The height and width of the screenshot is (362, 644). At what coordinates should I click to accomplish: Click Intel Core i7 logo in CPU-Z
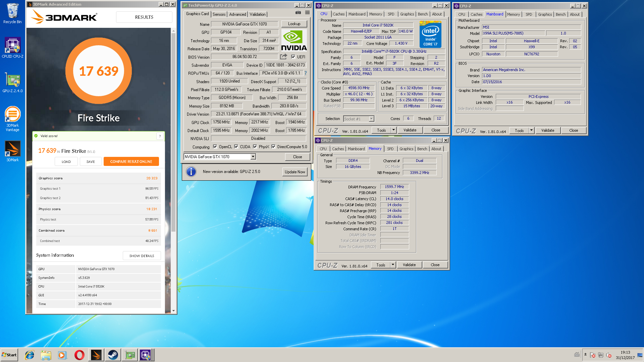pos(430,35)
